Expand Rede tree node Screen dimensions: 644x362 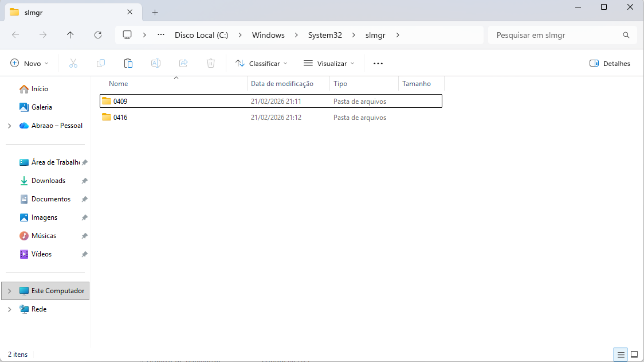coord(9,309)
